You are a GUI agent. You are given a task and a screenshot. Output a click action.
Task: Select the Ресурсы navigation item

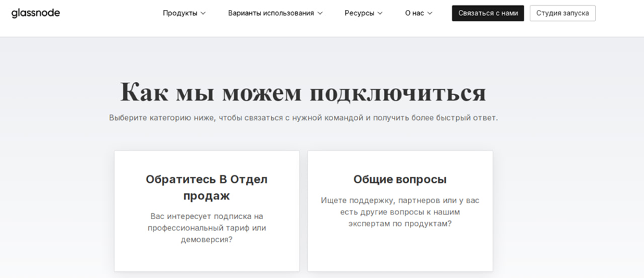[359, 13]
